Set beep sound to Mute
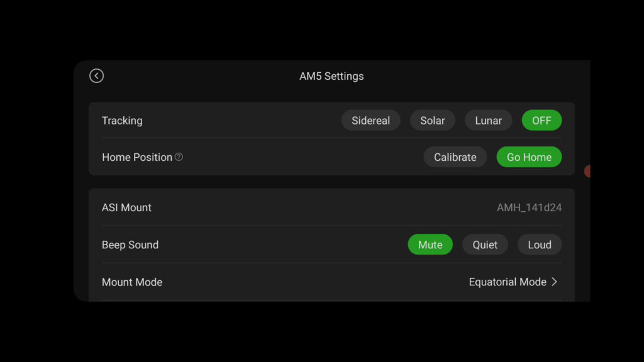 coord(430,244)
